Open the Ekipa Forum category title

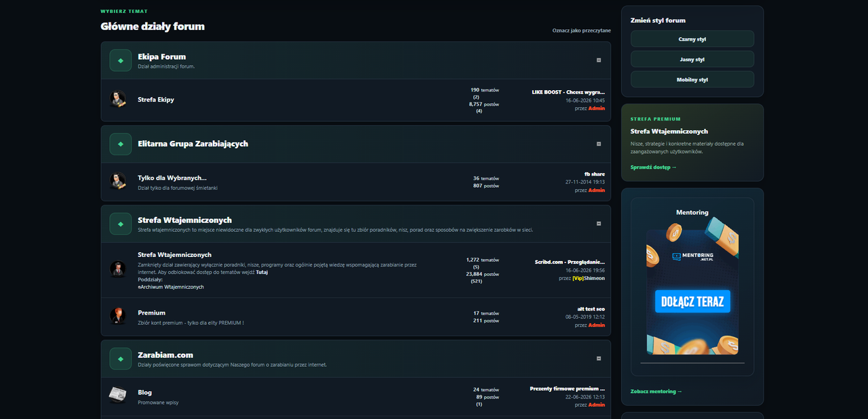coord(161,57)
